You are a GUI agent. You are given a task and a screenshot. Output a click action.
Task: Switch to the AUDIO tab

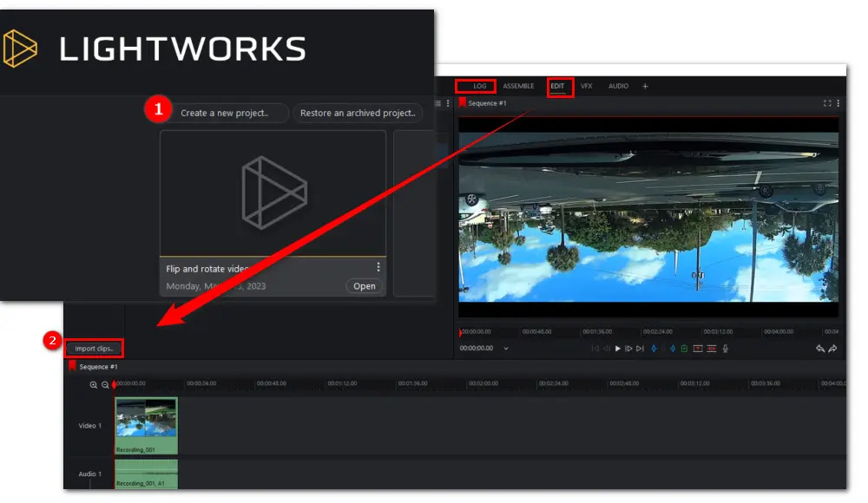(x=618, y=87)
